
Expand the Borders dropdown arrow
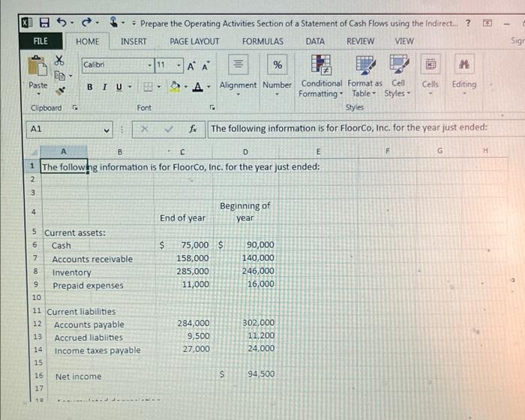[x=159, y=87]
